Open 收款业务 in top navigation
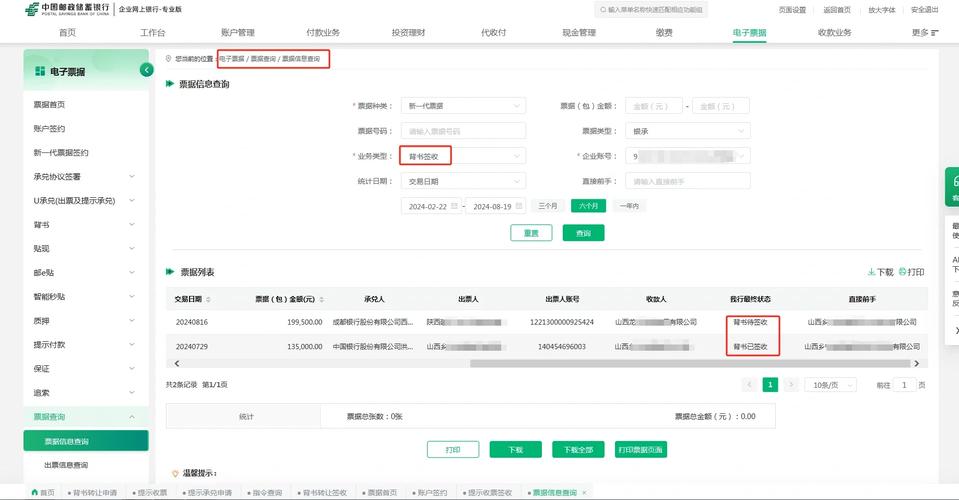 click(834, 32)
